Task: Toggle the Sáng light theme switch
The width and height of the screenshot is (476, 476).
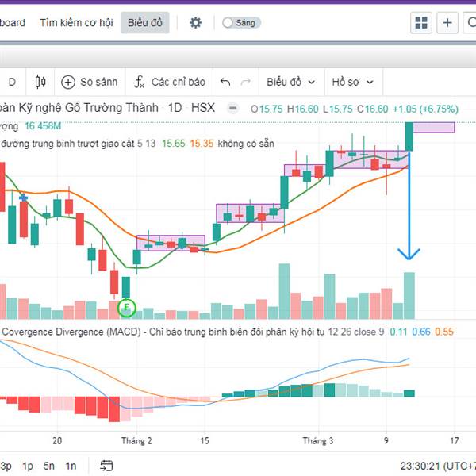Action: click(241, 23)
